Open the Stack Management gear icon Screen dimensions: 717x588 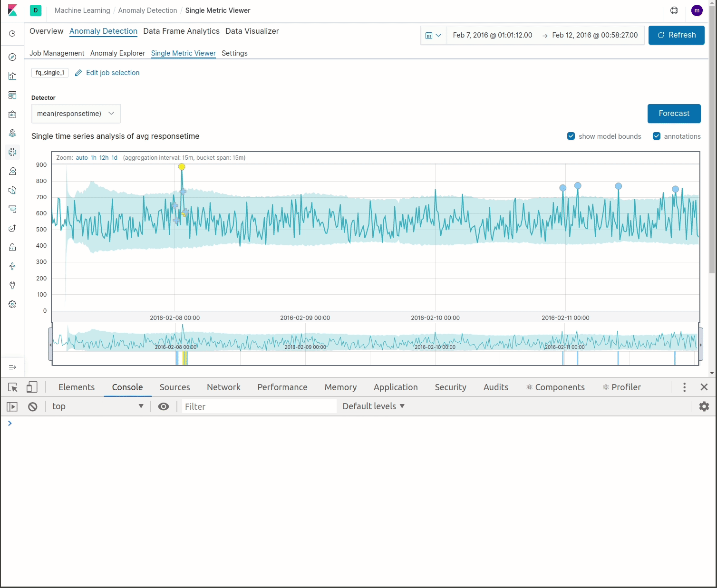12,304
